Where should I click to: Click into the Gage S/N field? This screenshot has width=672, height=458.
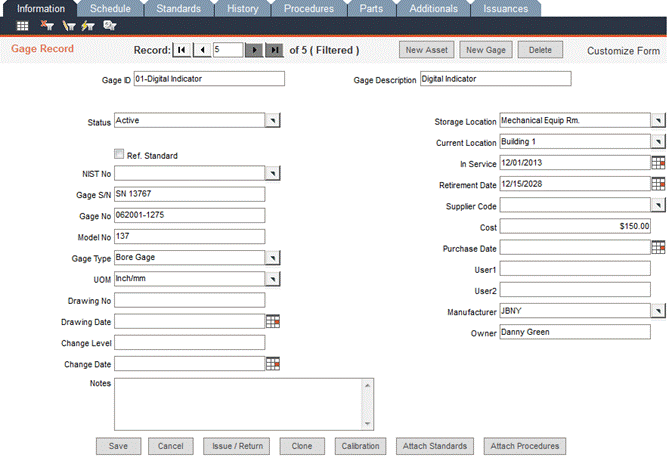point(189,194)
